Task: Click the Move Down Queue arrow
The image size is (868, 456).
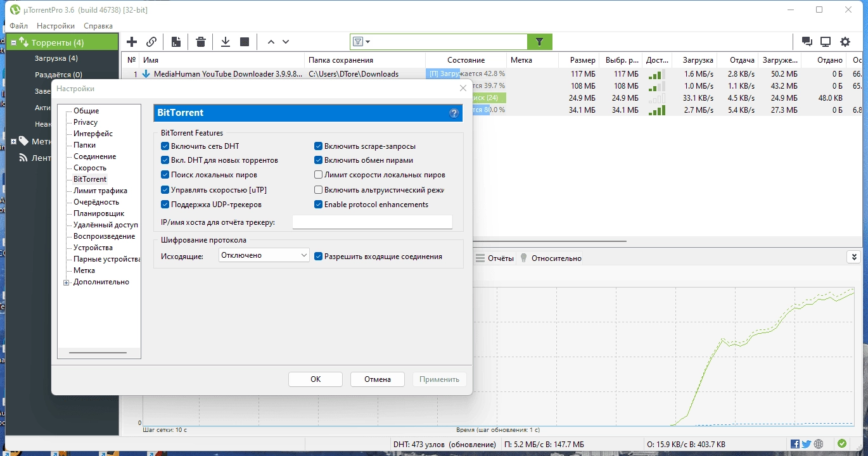Action: [286, 42]
